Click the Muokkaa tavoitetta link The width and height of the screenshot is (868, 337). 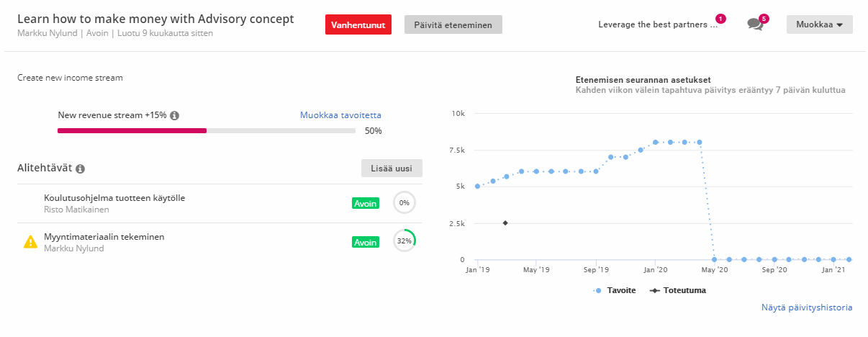pyautogui.click(x=340, y=115)
